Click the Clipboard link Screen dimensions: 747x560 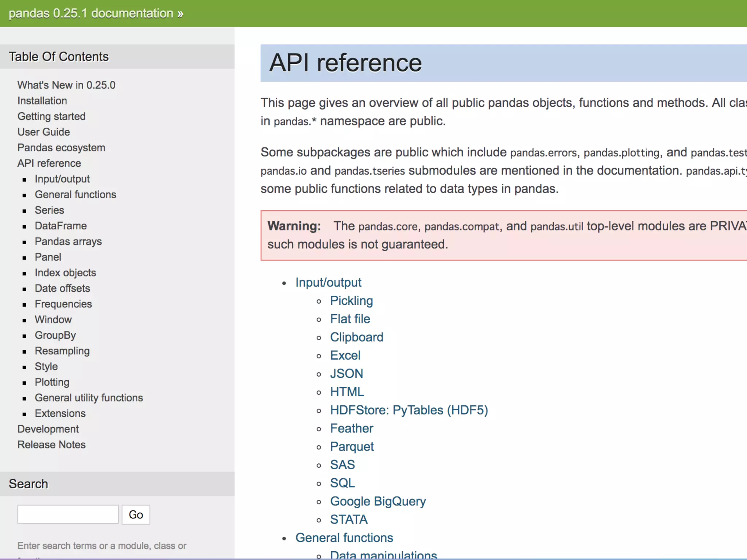tap(356, 337)
